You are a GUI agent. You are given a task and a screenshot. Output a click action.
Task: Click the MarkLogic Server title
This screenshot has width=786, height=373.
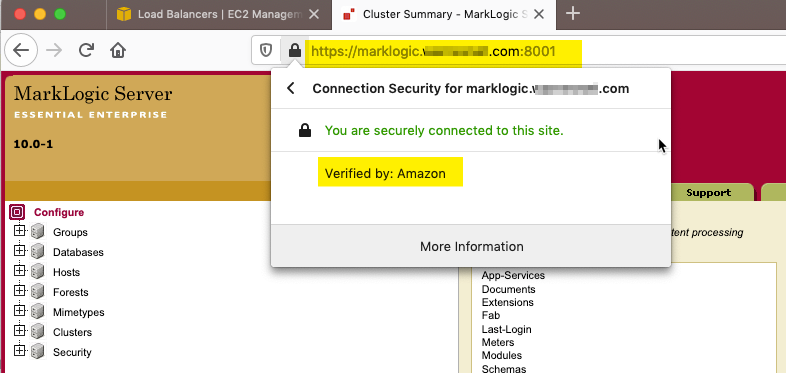(x=93, y=93)
